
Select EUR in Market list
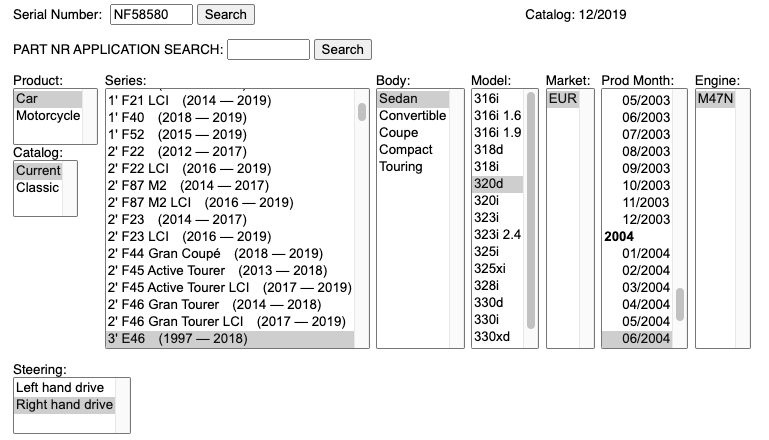click(x=563, y=99)
